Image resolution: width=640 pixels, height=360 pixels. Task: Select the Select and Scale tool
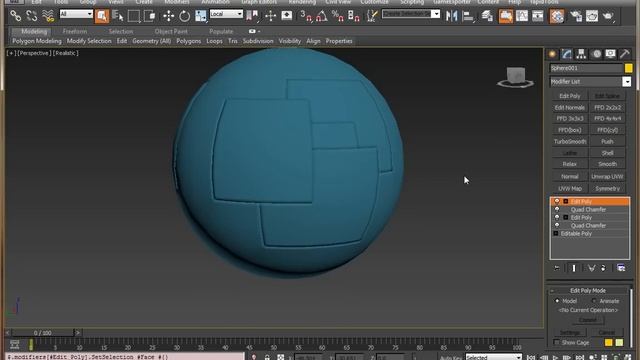[x=200, y=16]
